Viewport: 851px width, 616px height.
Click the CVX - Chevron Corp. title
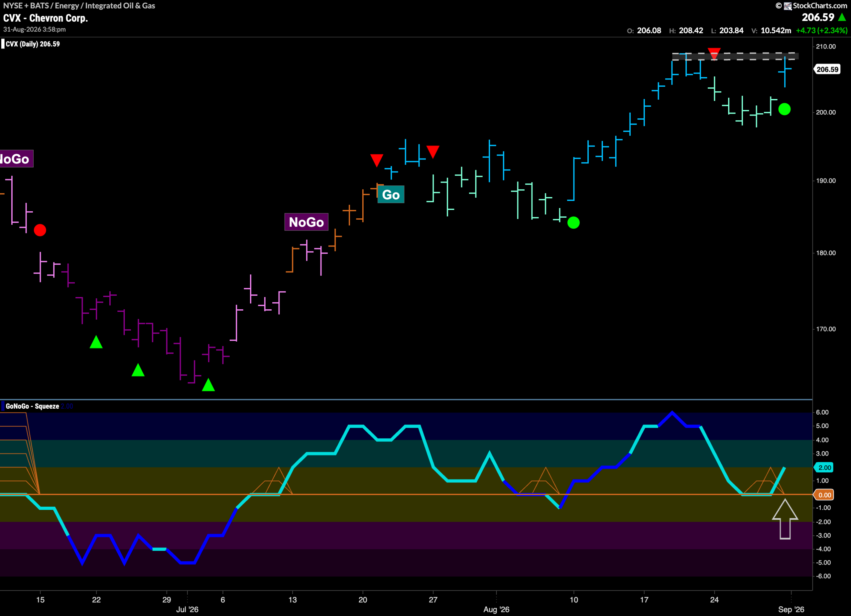coord(46,18)
